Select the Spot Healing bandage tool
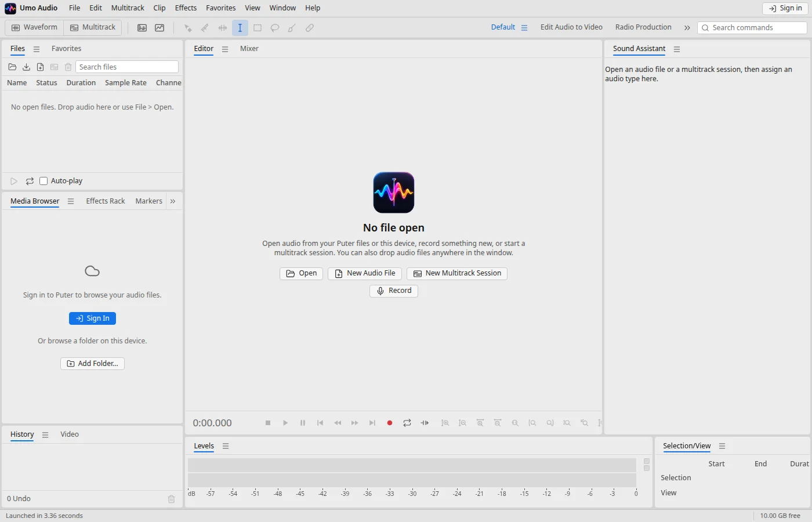This screenshot has height=522, width=812. coord(310,28)
